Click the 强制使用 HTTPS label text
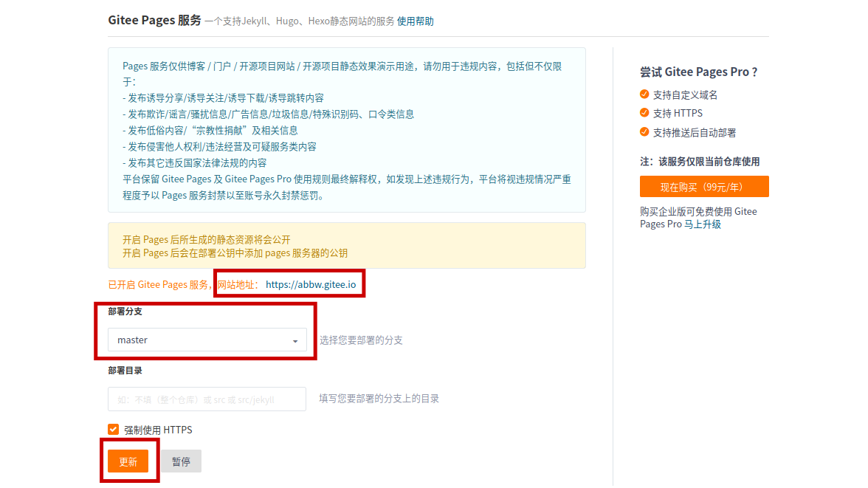The width and height of the screenshot is (868, 488). coord(158,430)
